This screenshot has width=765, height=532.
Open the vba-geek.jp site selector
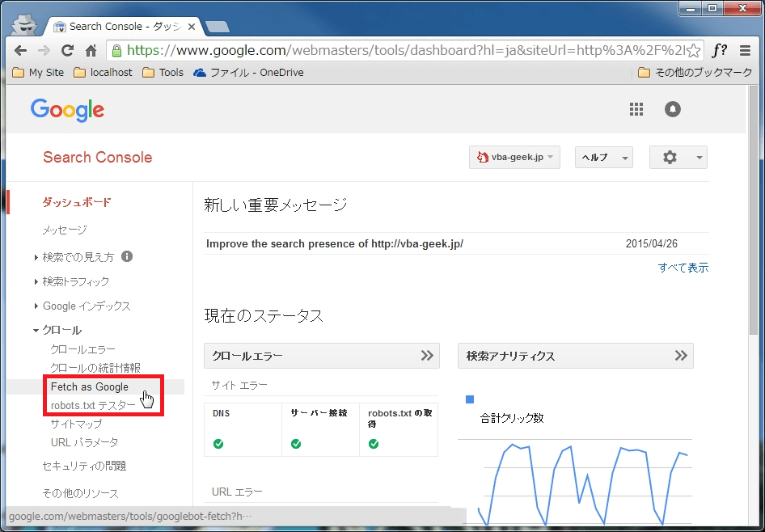click(514, 157)
